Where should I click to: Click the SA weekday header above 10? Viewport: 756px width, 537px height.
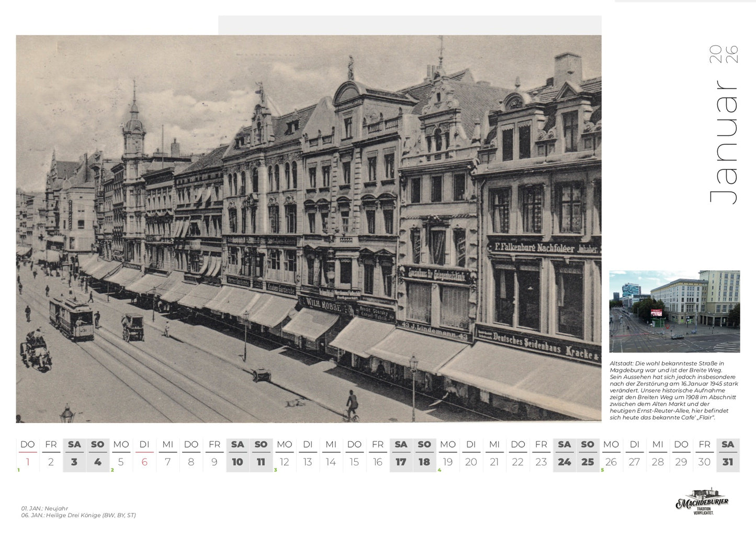click(238, 444)
